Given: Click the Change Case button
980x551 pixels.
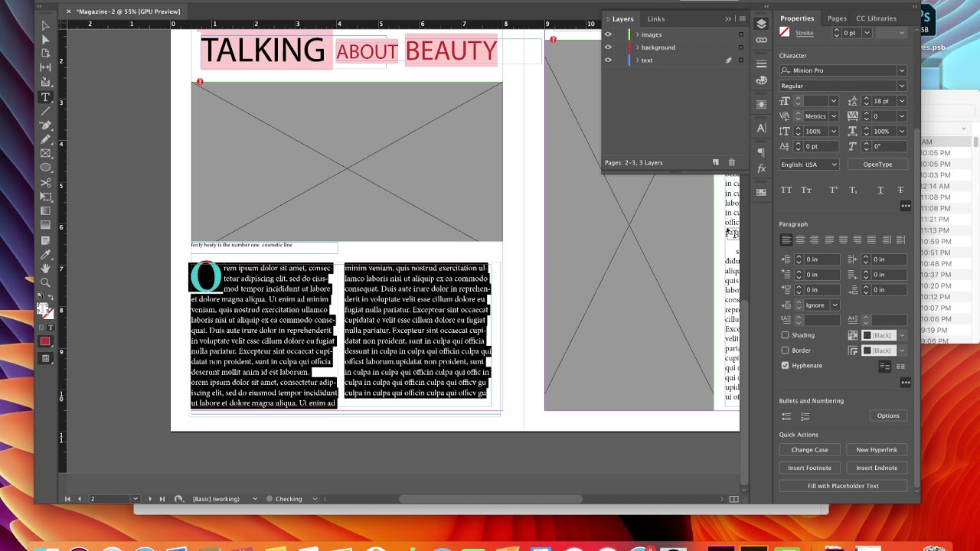Looking at the screenshot, I should 809,450.
